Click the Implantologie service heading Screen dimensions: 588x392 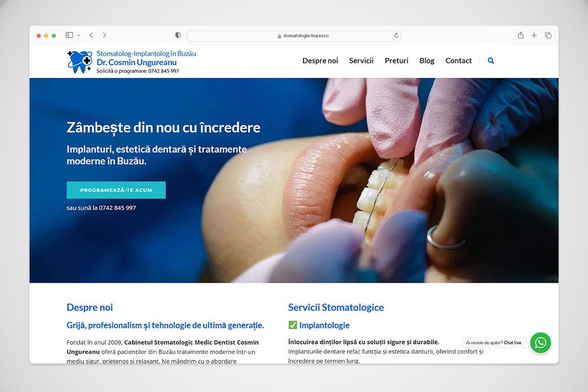coord(324,325)
